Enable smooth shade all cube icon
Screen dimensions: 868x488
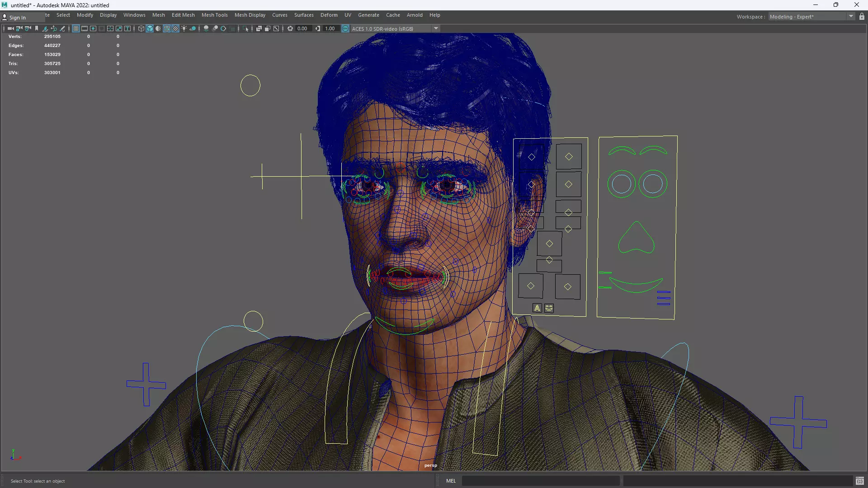(150, 28)
